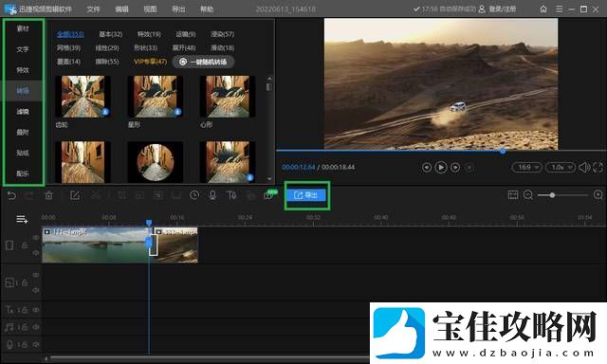Click add track icon beside the timeline ruler
Image resolution: width=607 pixels, height=364 pixels.
coord(22,220)
